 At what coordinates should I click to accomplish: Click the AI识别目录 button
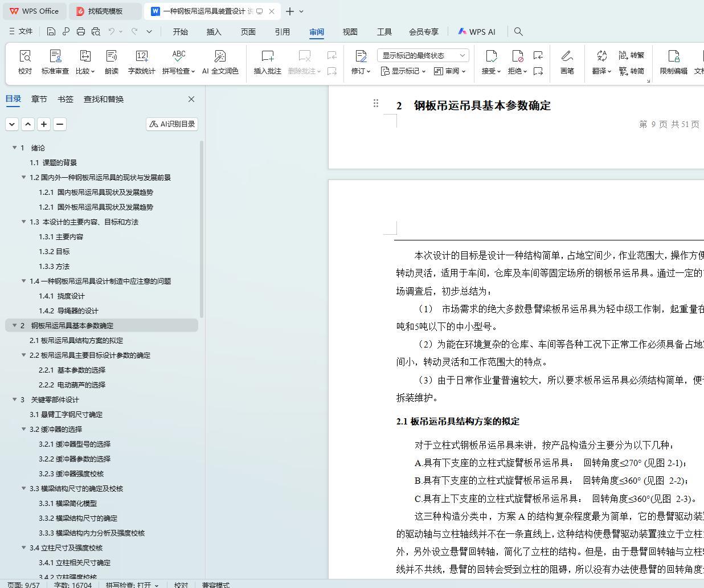(172, 124)
